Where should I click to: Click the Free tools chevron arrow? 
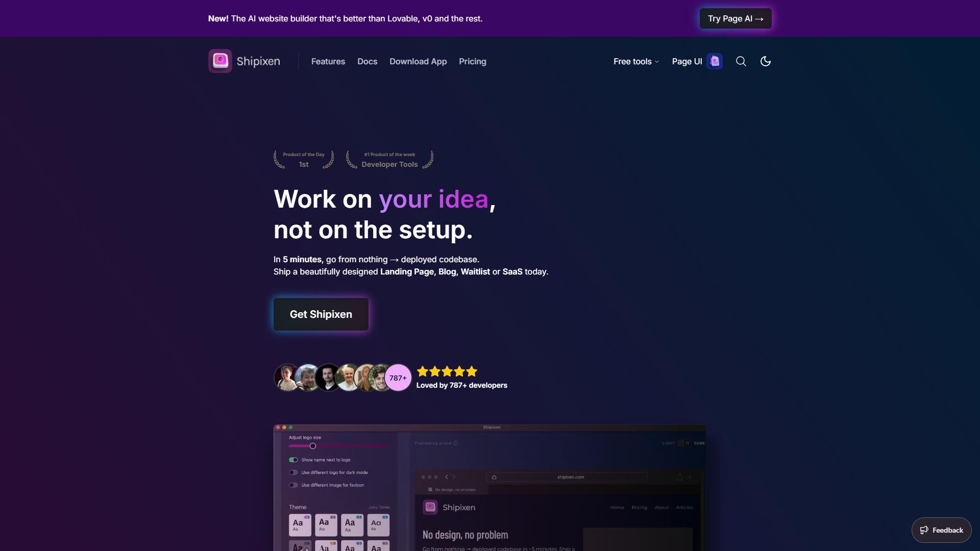click(x=657, y=62)
